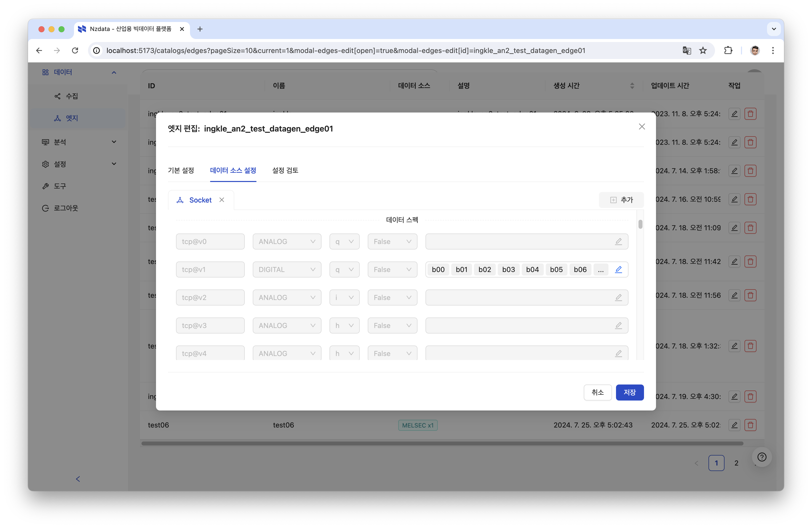Image resolution: width=812 pixels, height=528 pixels.
Task: Click table horizontal scrollbar
Action: [442, 443]
